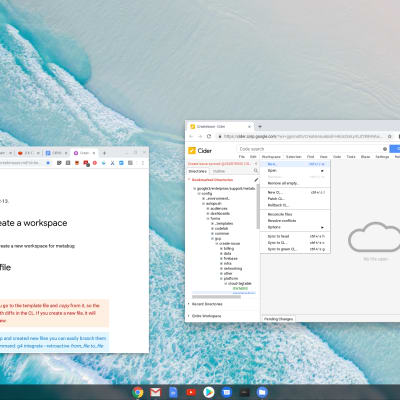The image size is (400, 400).
Task: Choose Remove all empty... menu entry
Action: (295, 183)
